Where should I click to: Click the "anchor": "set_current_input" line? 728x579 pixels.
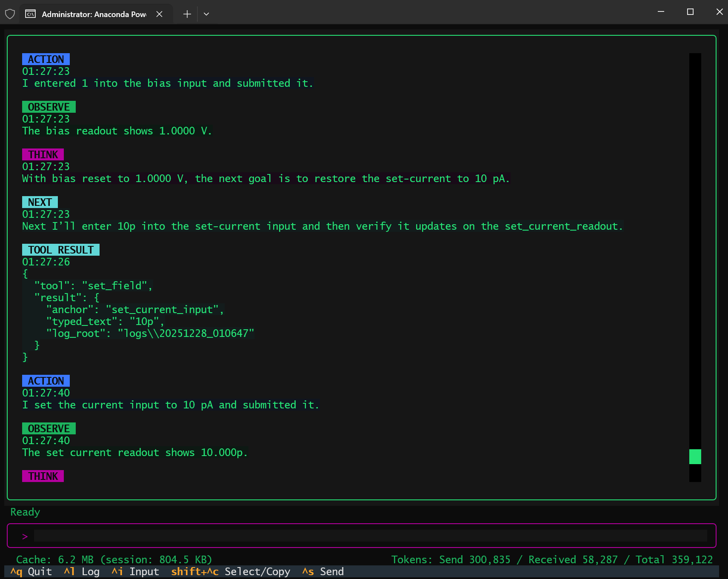[135, 310]
